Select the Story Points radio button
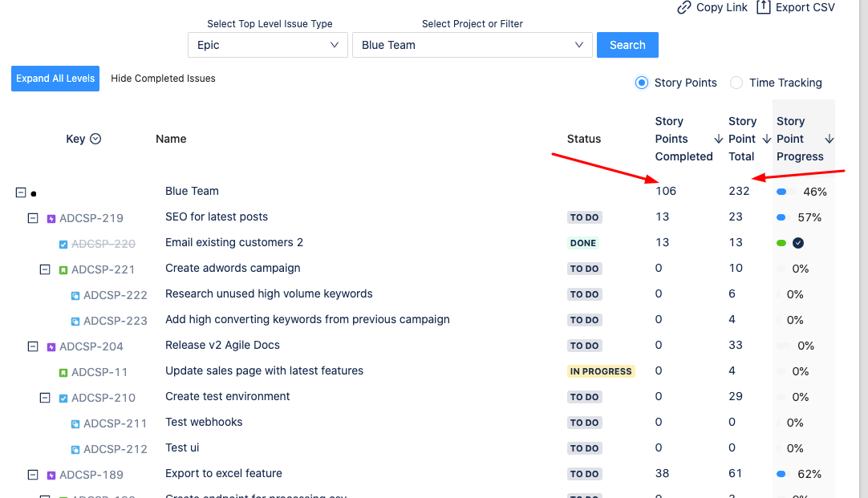This screenshot has width=868, height=498. coord(642,83)
